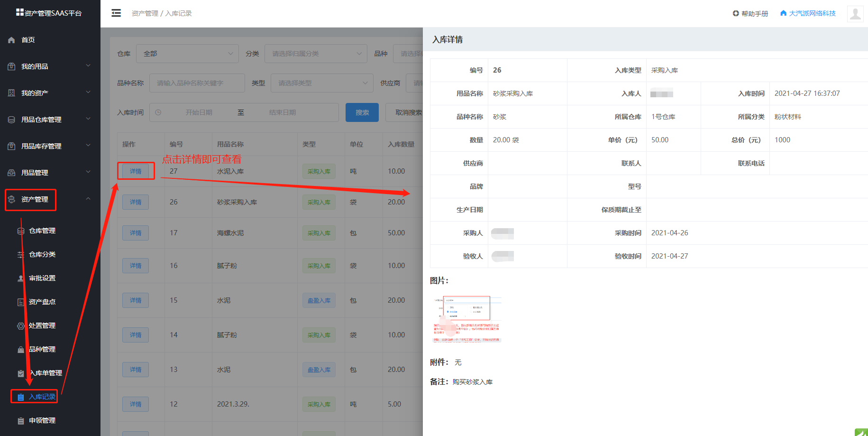Click the 品种名称 keyword input field
The image size is (868, 436).
point(197,83)
